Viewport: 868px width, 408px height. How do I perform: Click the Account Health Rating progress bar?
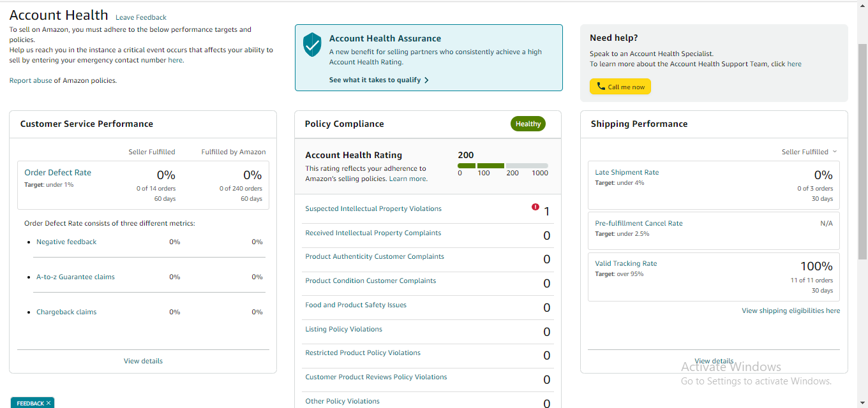(x=503, y=166)
